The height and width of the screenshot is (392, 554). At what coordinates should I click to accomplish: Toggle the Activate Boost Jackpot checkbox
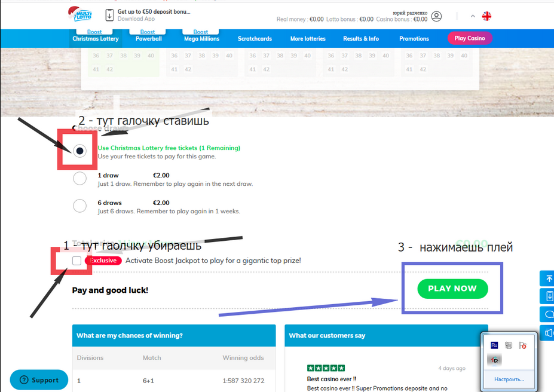tap(76, 261)
